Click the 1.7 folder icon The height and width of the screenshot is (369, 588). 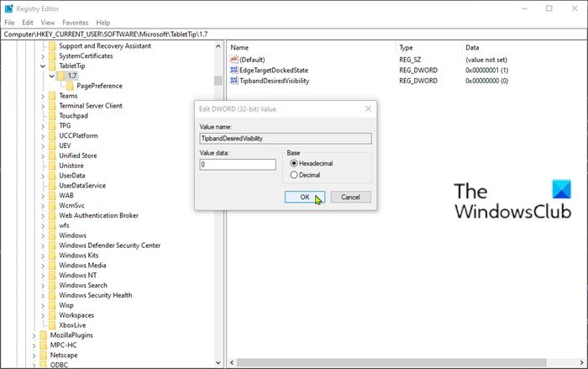61,76
